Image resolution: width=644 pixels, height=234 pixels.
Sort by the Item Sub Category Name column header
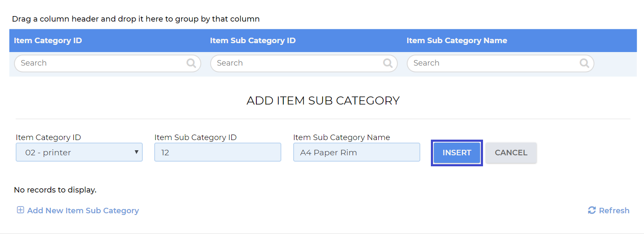pyautogui.click(x=457, y=41)
